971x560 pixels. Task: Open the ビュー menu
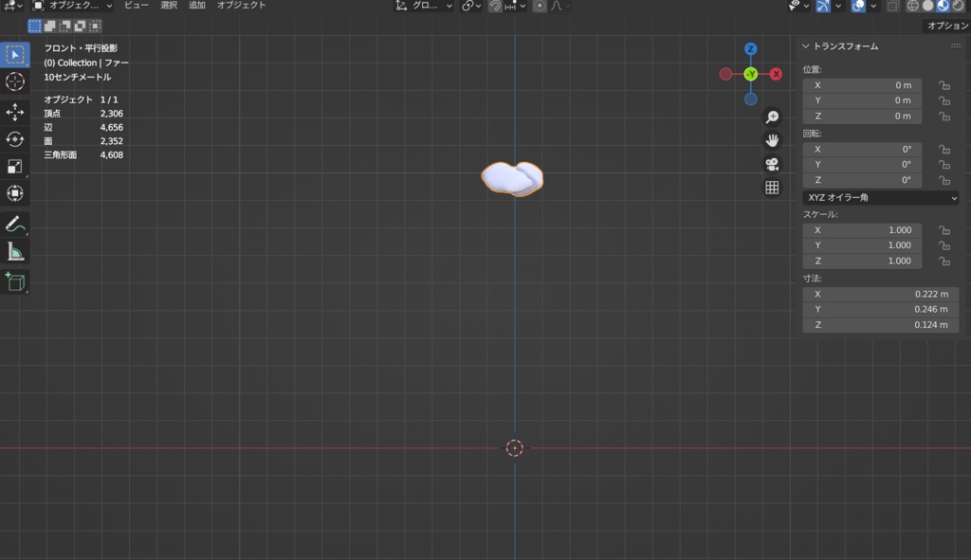coord(137,5)
